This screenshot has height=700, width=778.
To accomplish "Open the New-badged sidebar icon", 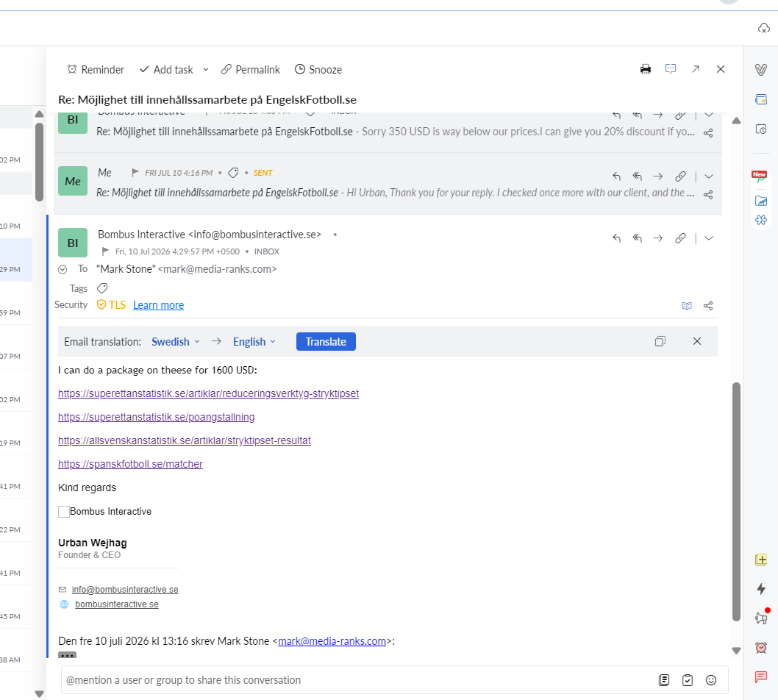I will (x=760, y=176).
